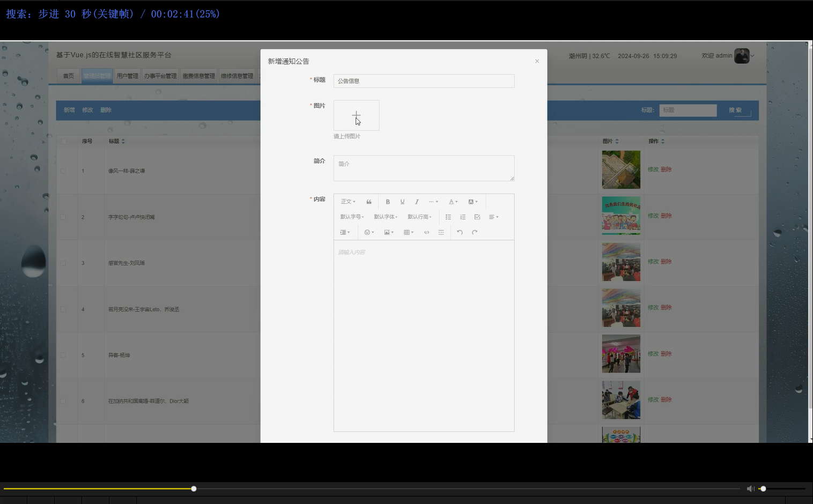Switch to the 用户管理 tab

pos(128,76)
